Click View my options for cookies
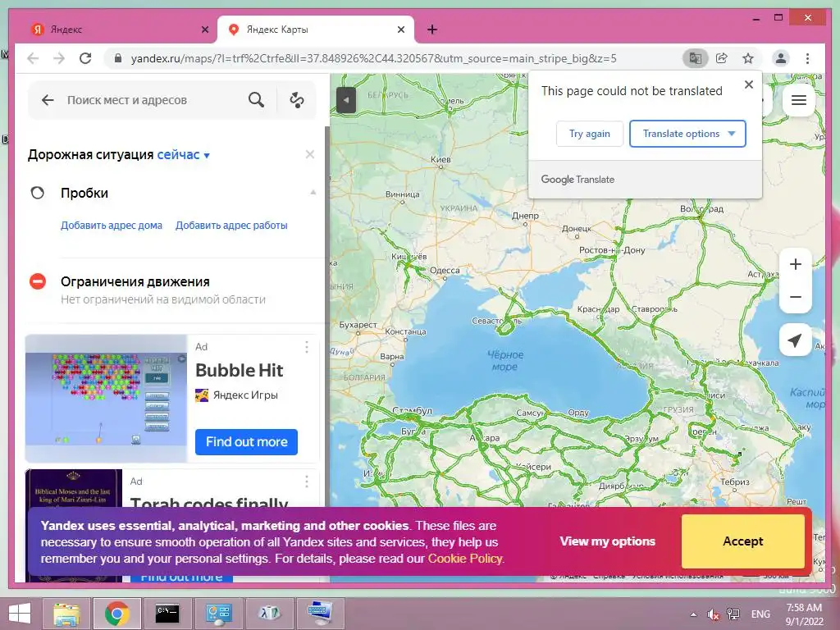This screenshot has height=630, width=840. (x=608, y=541)
